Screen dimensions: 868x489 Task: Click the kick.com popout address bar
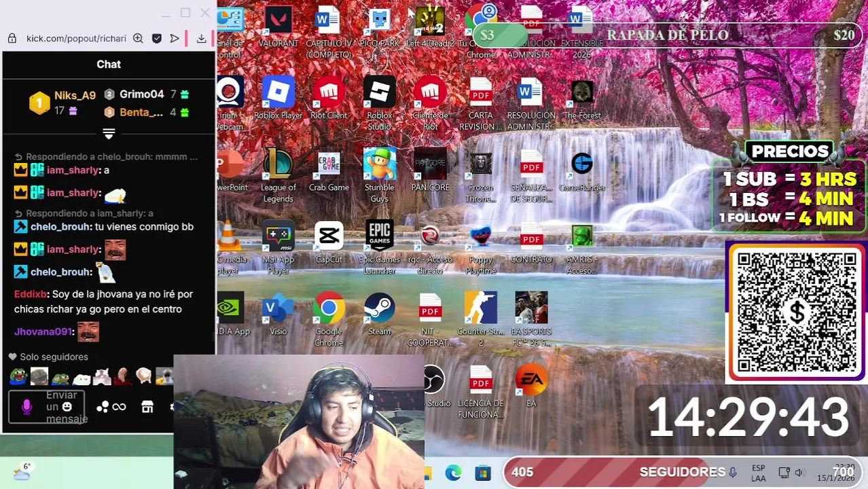(x=76, y=39)
